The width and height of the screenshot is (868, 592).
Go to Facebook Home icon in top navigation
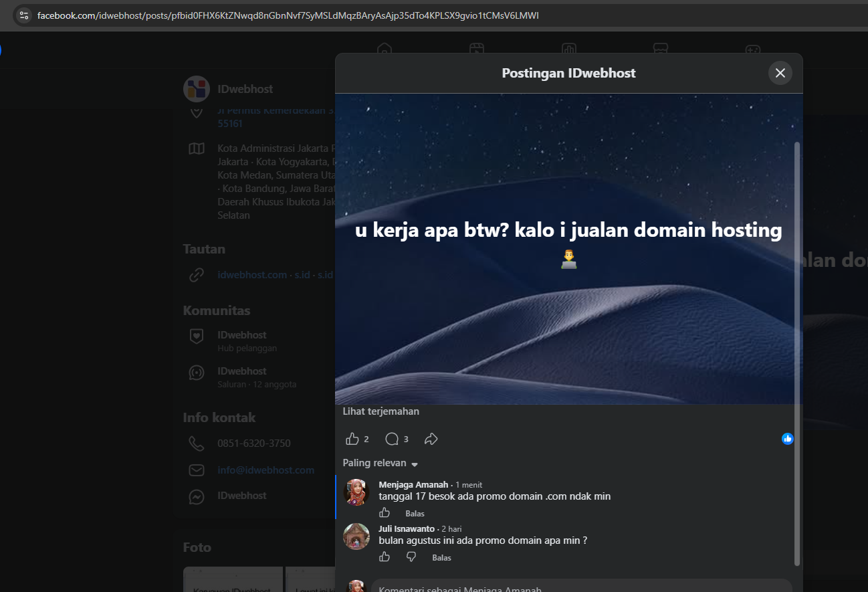click(x=384, y=49)
